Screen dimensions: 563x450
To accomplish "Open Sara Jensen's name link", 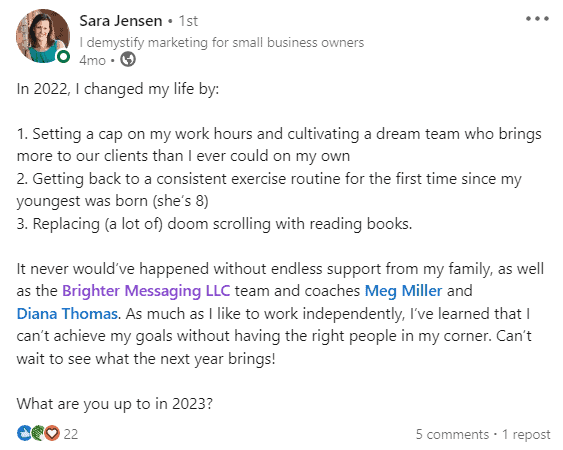I will point(121,21).
